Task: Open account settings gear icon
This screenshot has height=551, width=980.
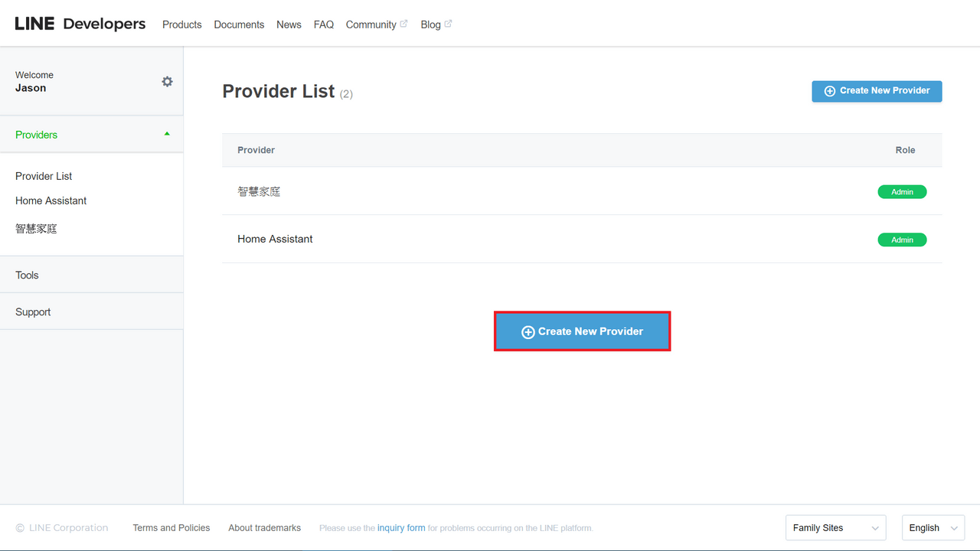Action: point(167,81)
